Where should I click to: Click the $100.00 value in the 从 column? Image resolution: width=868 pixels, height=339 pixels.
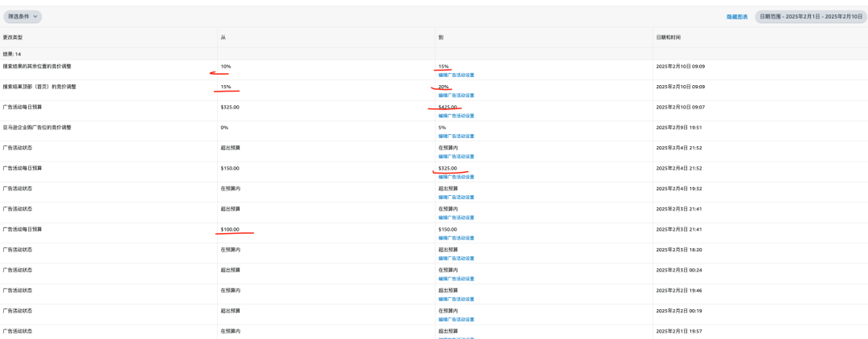(x=230, y=229)
